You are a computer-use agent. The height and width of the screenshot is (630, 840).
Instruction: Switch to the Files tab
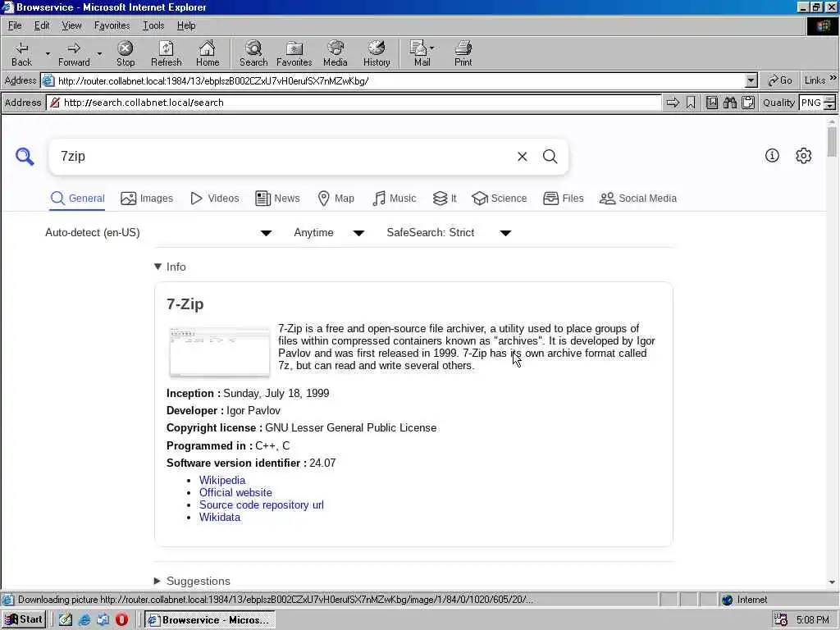pos(563,199)
